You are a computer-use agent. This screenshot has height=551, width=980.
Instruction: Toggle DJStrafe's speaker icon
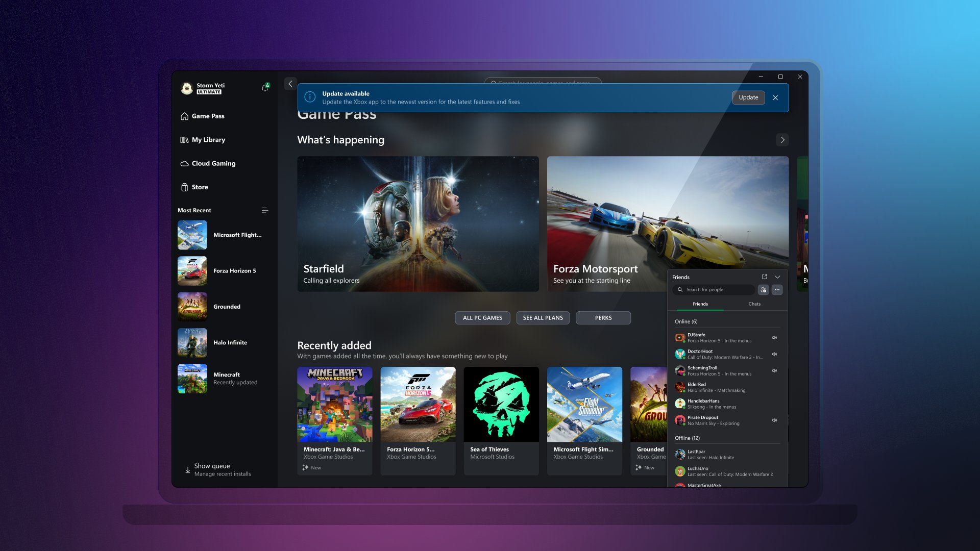coord(774,338)
